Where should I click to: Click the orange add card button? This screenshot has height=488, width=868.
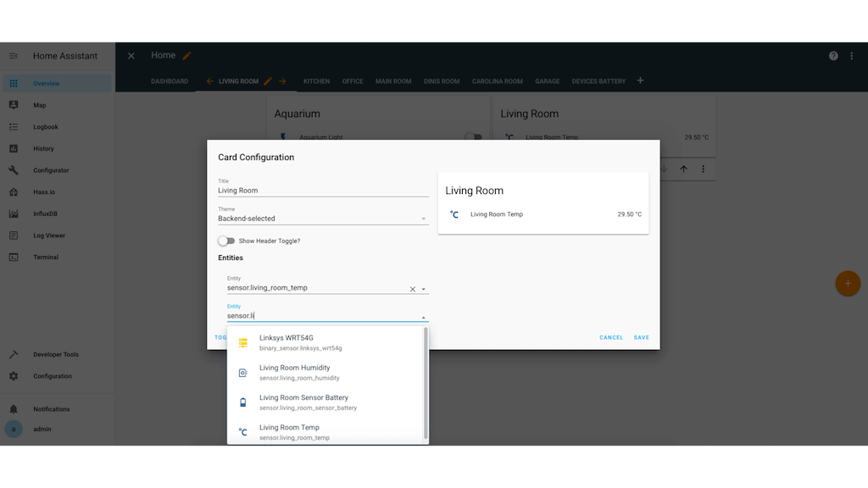click(848, 283)
